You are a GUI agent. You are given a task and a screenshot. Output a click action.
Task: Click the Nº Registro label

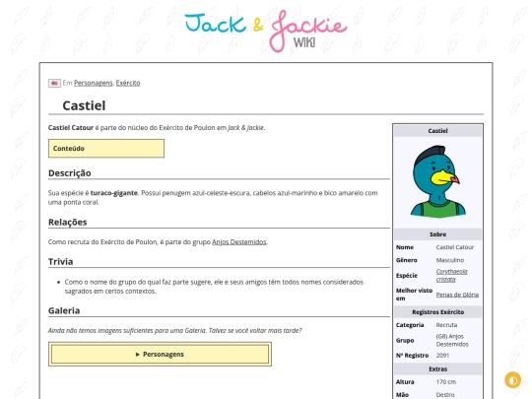click(x=412, y=356)
